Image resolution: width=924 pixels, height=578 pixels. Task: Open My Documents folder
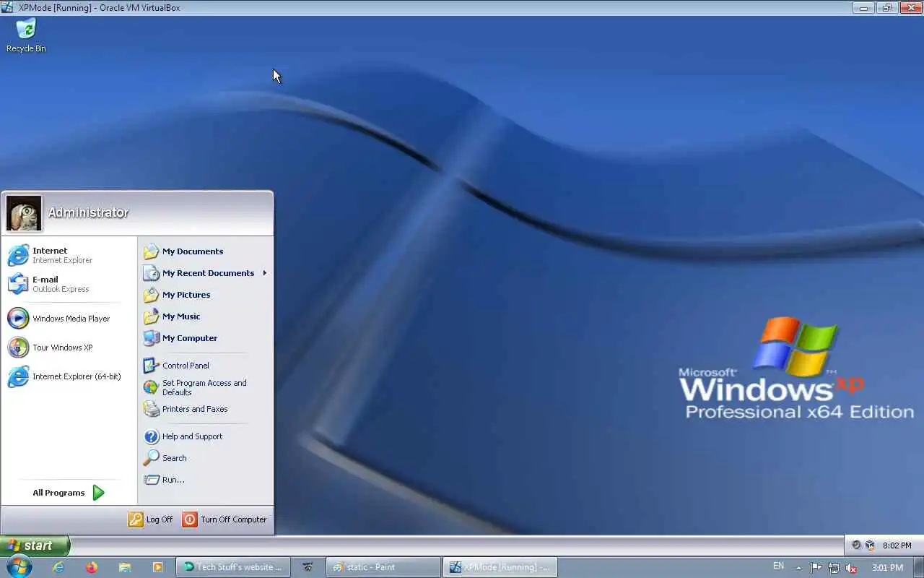click(206, 251)
